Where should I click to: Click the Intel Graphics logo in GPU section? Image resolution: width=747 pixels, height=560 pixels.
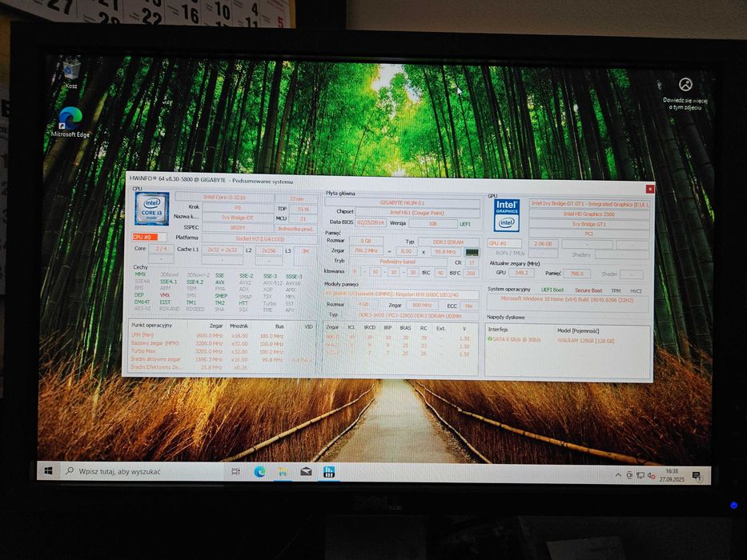tap(507, 215)
